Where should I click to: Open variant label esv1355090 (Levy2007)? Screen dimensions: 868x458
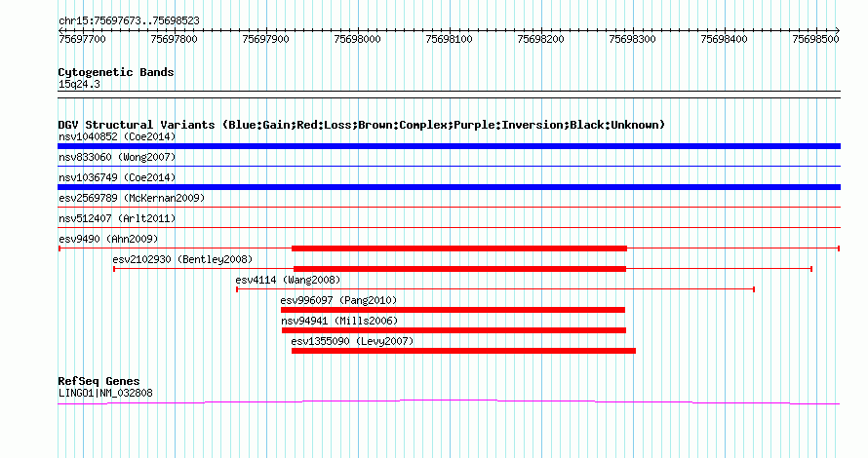(x=353, y=341)
